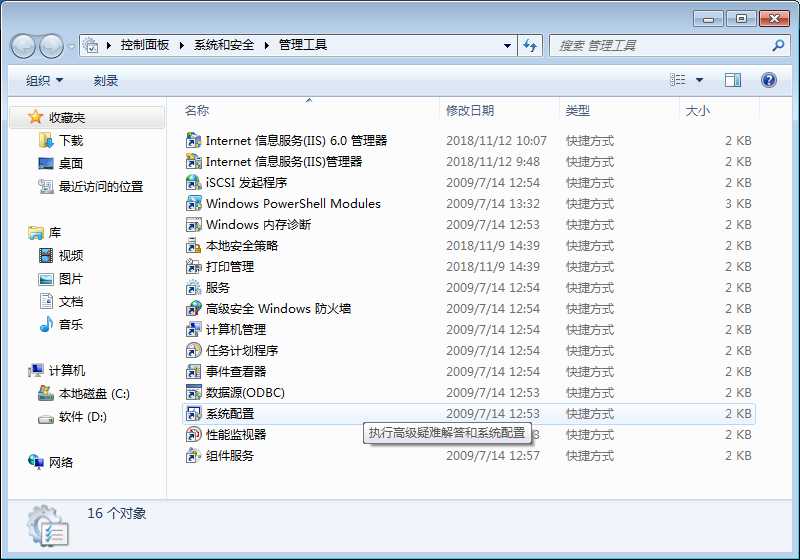Click the 性能监视器 icon

pyautogui.click(x=193, y=434)
